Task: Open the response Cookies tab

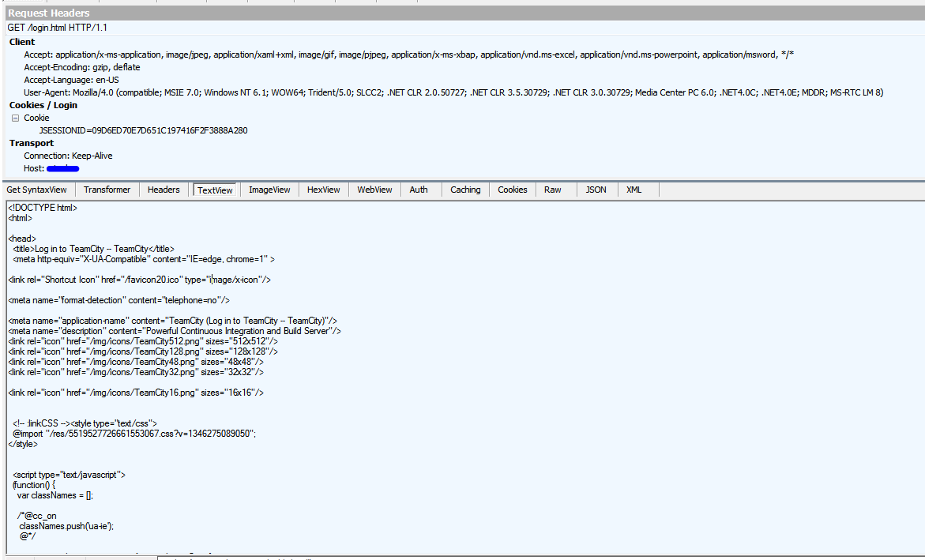Action: pos(513,190)
